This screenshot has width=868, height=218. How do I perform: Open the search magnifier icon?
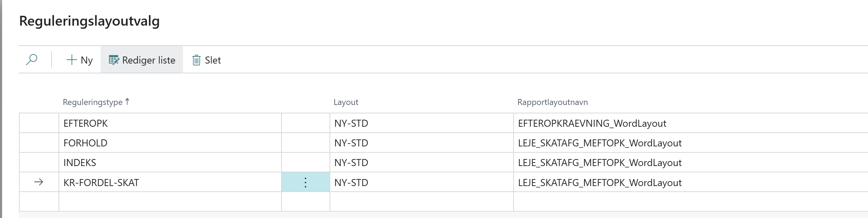click(x=32, y=60)
